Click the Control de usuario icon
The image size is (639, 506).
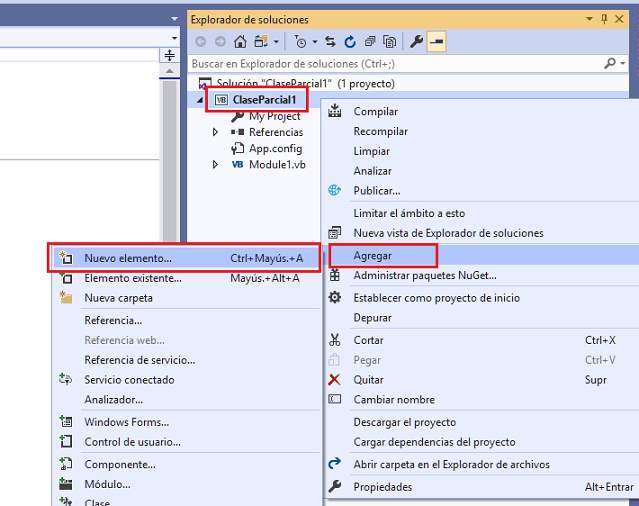click(66, 441)
